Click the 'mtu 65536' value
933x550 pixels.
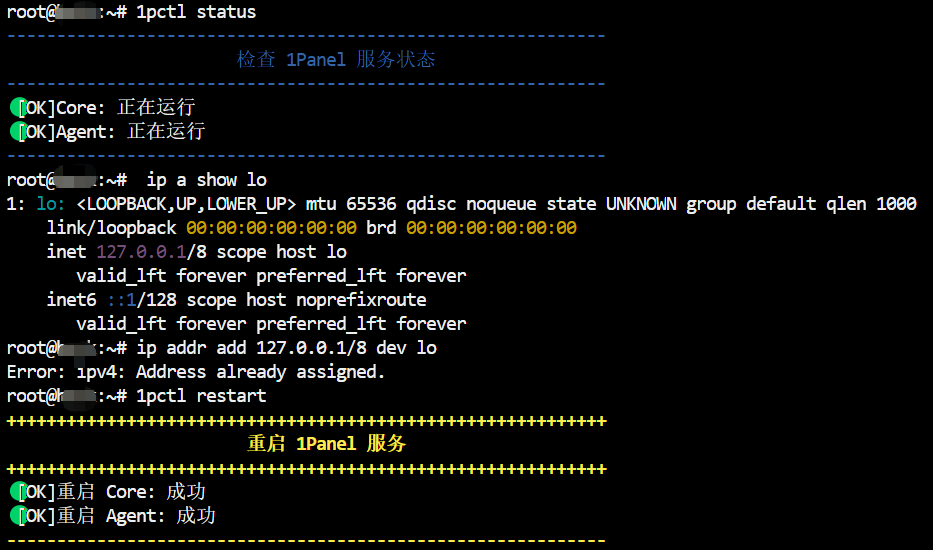351,204
